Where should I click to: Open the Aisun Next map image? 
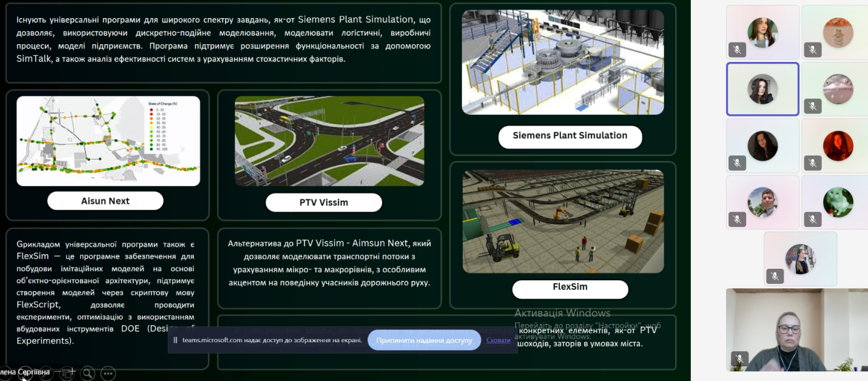(x=108, y=141)
